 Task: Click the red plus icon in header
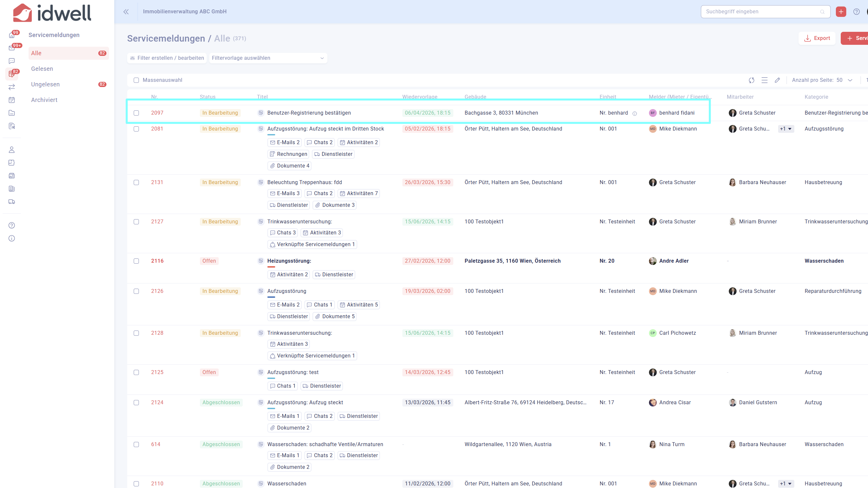click(x=841, y=12)
